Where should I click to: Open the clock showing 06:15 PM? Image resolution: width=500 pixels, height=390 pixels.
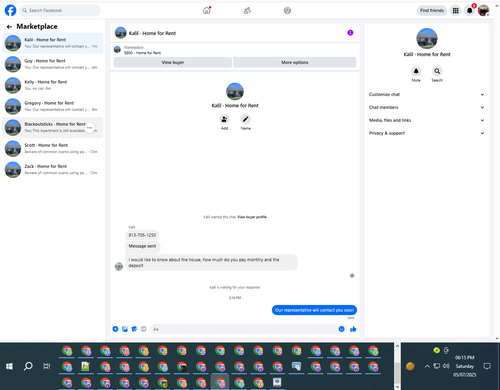(x=464, y=357)
